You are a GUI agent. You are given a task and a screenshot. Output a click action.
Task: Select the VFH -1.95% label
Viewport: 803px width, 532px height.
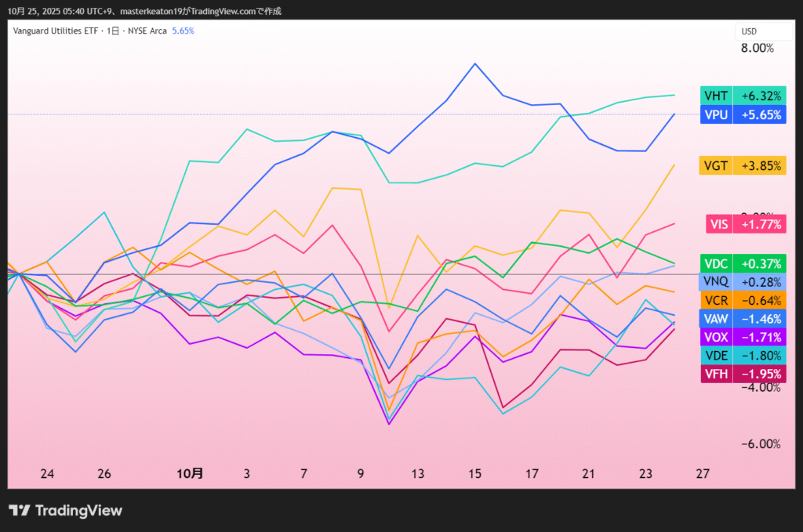pyautogui.click(x=743, y=374)
